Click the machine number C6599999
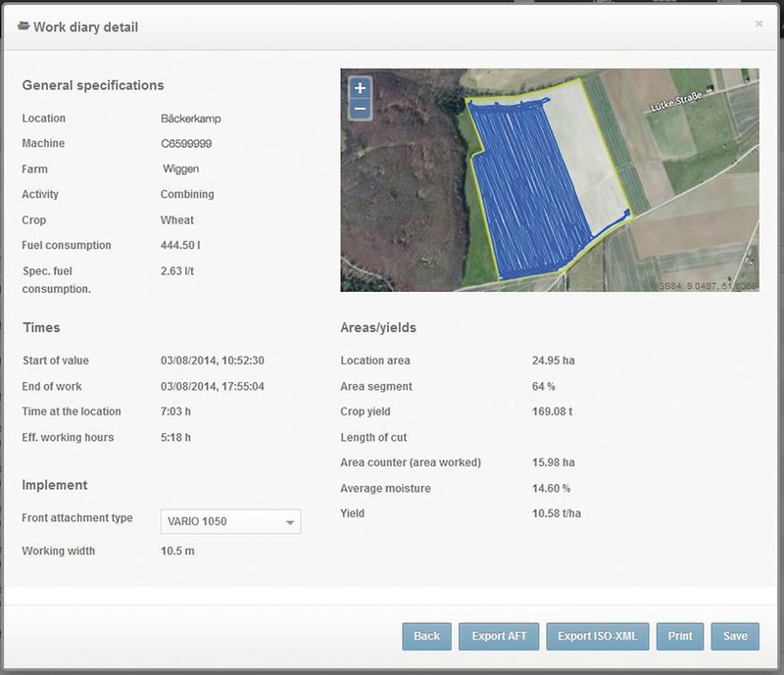 click(x=186, y=144)
